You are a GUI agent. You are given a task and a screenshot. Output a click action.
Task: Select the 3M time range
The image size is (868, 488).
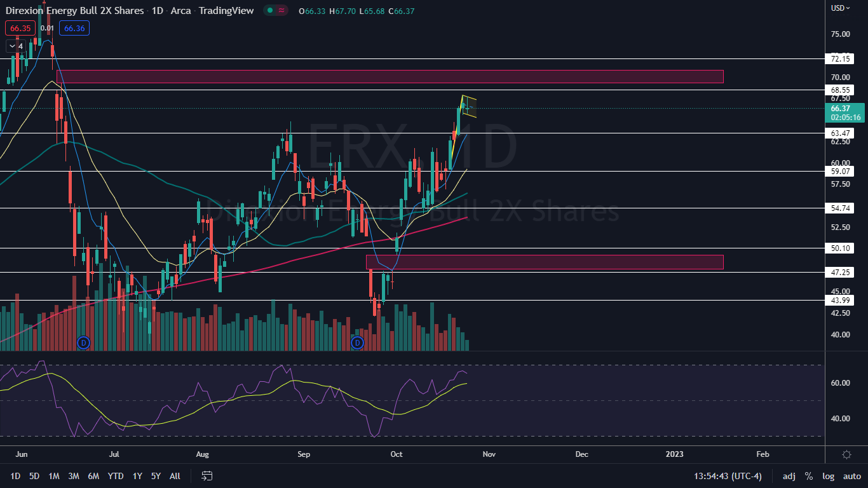click(74, 476)
